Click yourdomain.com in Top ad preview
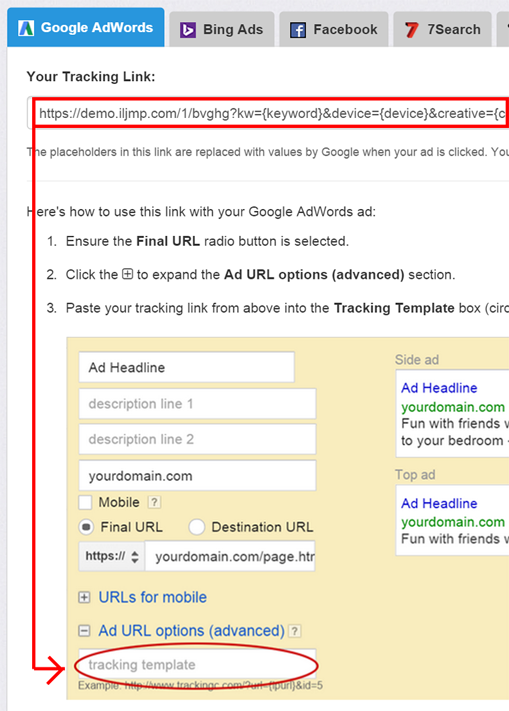Screen dimensions: 509x711 pos(453,522)
